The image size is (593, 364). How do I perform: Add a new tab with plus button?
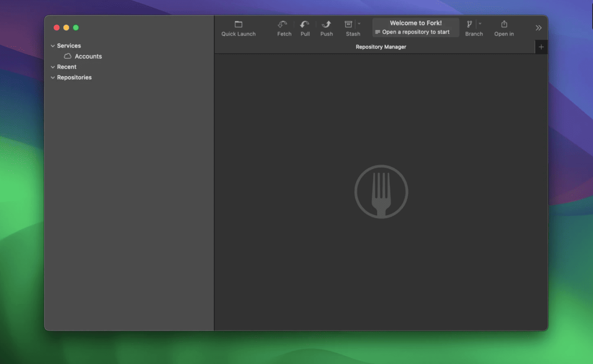click(541, 47)
